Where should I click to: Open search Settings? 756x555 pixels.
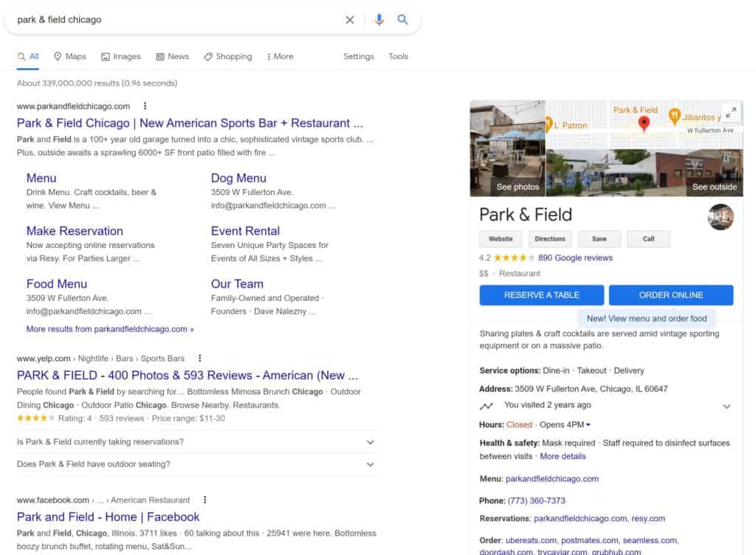tap(359, 56)
